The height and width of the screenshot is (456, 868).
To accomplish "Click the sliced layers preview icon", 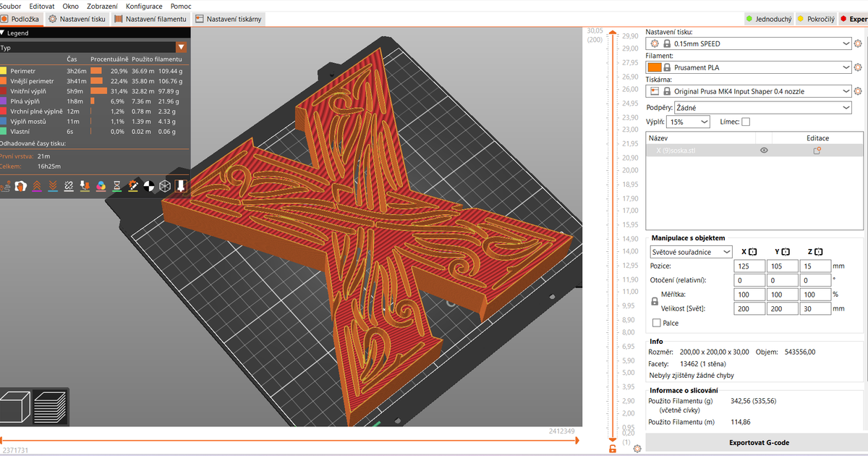I will (x=51, y=407).
